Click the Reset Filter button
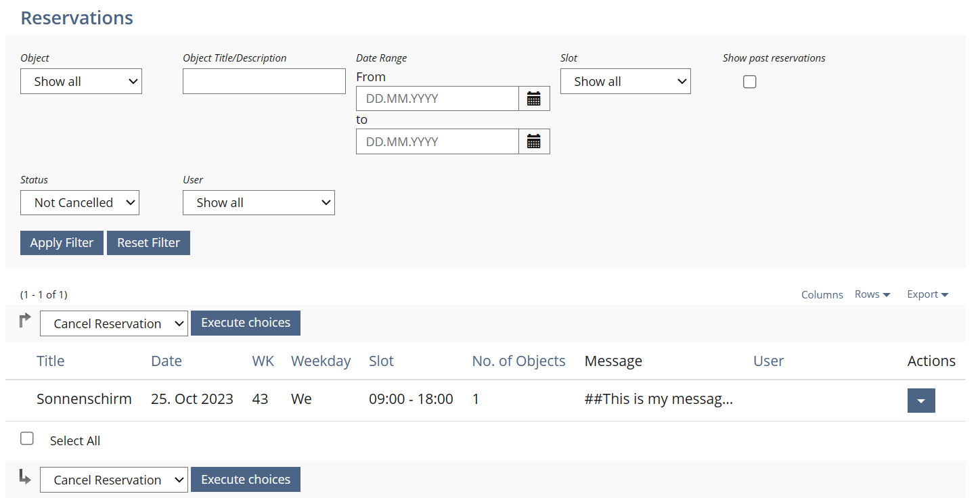Viewport: 980px width, 498px height. click(x=148, y=243)
